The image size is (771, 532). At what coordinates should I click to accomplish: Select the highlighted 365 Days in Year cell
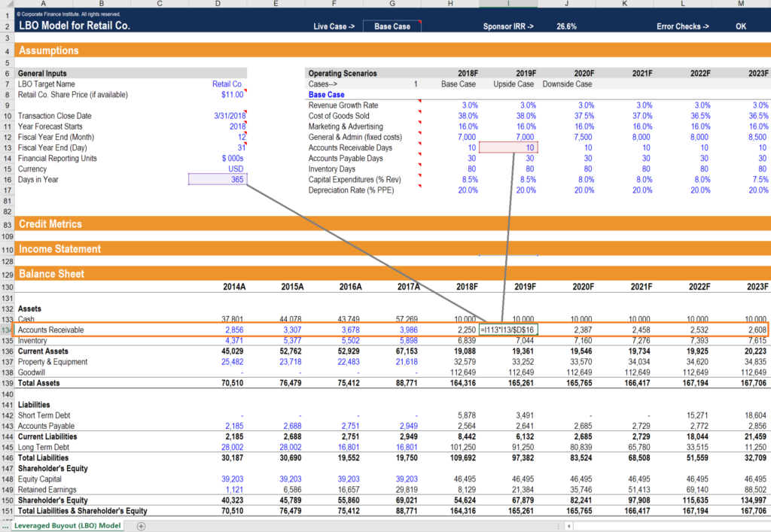click(218, 179)
